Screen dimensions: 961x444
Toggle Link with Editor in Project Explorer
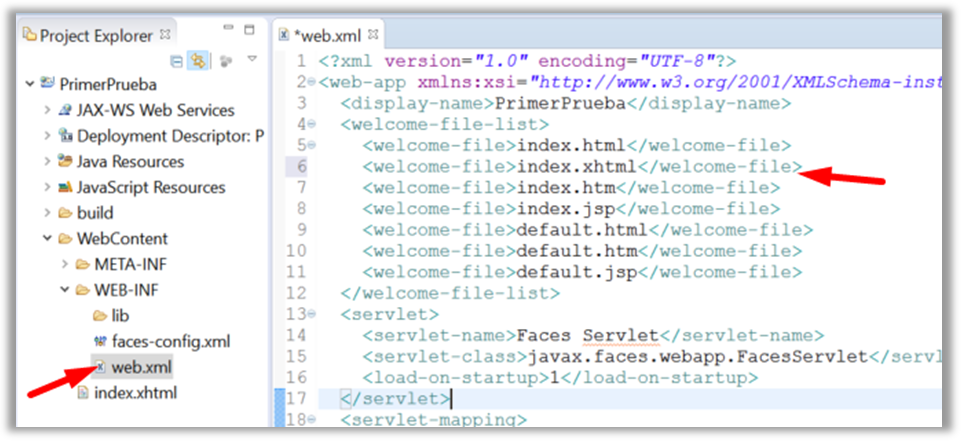[x=199, y=61]
